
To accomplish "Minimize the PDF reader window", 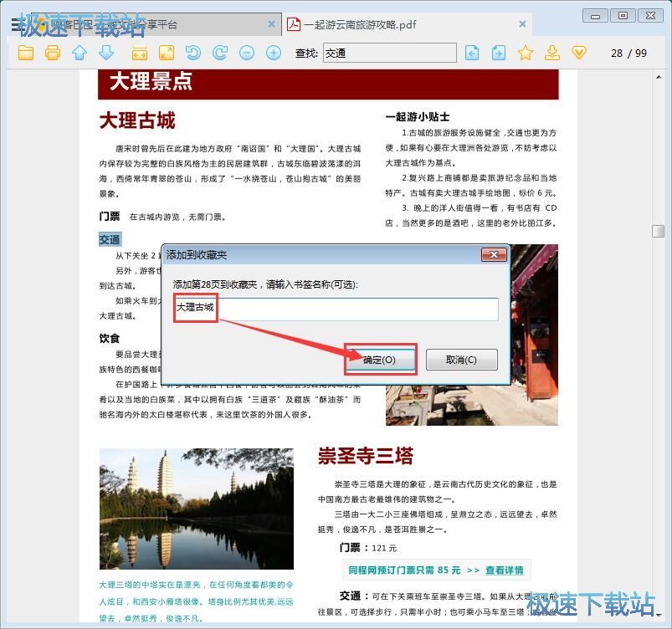I will [x=595, y=16].
